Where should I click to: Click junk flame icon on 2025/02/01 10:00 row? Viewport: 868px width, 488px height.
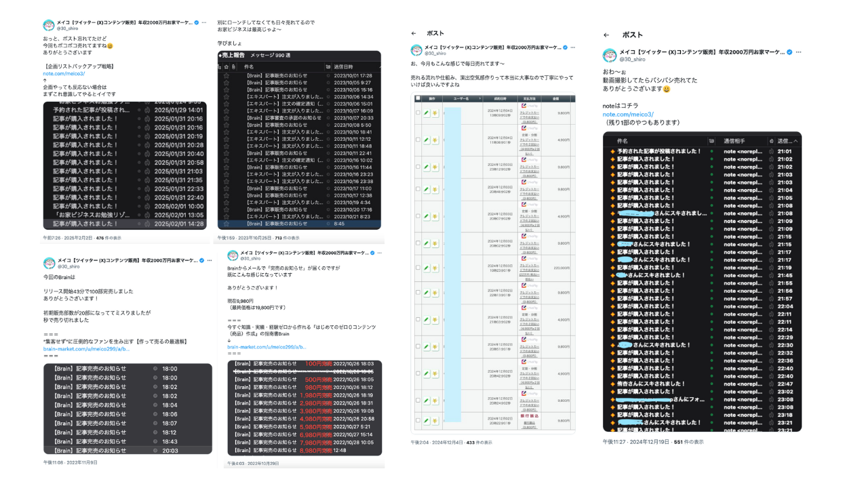point(147,205)
